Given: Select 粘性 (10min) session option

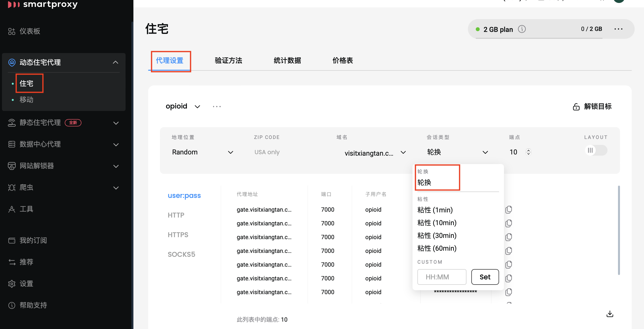Looking at the screenshot, I should coord(437,223).
